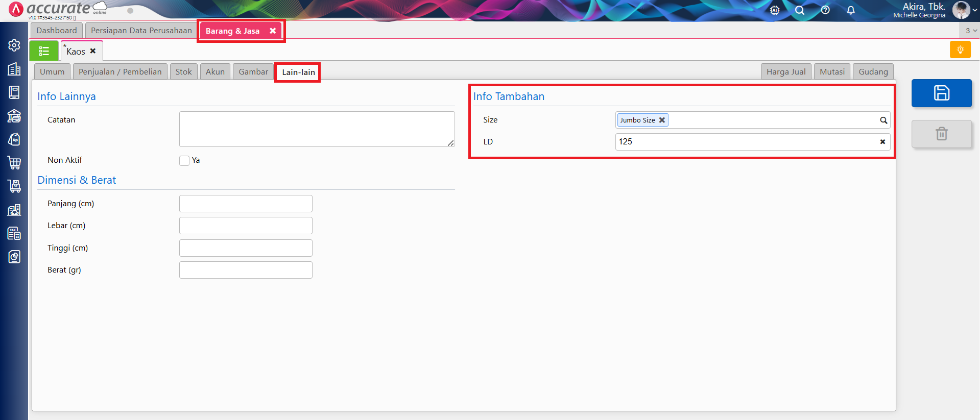This screenshot has height=420, width=980.
Task: Close the Barang & Jasa tab
Action: click(273, 31)
